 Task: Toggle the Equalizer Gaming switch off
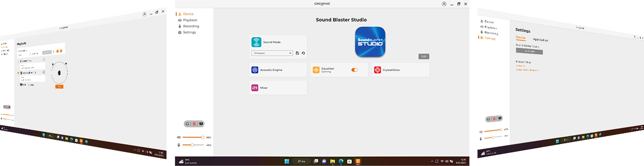[x=355, y=70]
